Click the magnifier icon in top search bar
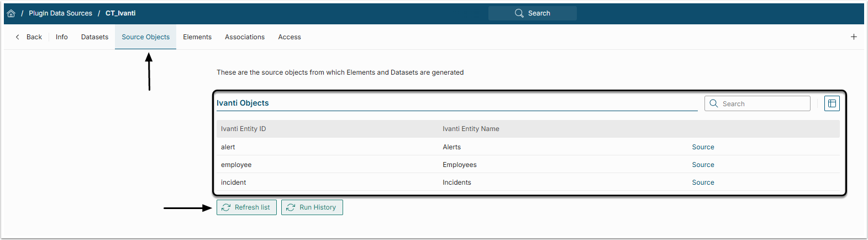 [x=519, y=13]
